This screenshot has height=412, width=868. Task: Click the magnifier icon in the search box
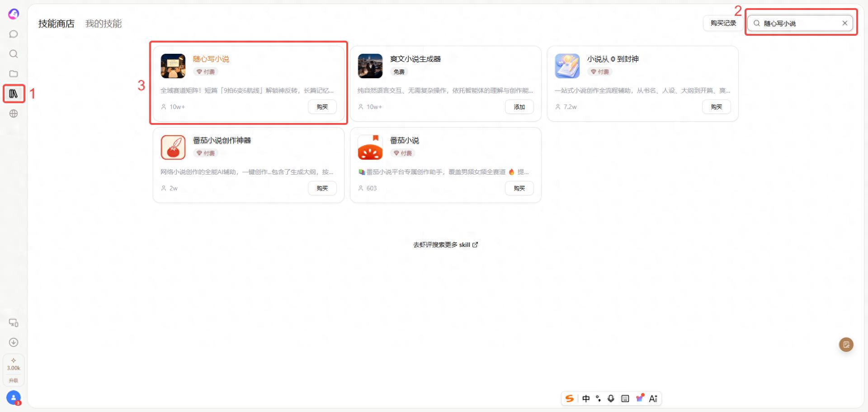coord(756,23)
